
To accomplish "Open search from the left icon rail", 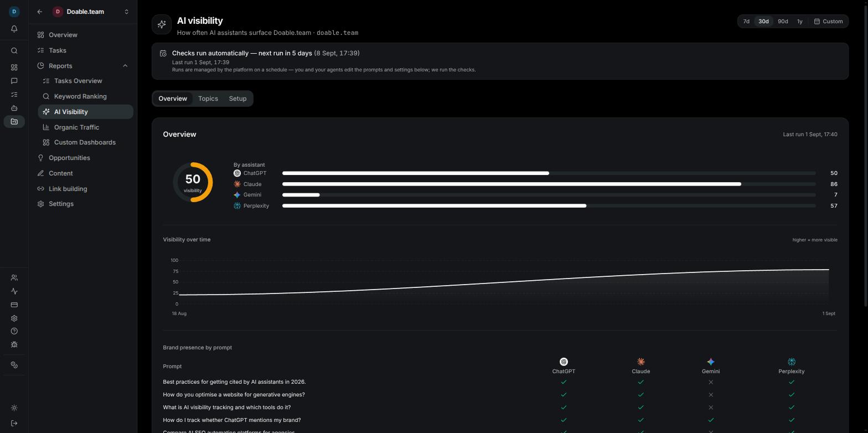I will (14, 51).
